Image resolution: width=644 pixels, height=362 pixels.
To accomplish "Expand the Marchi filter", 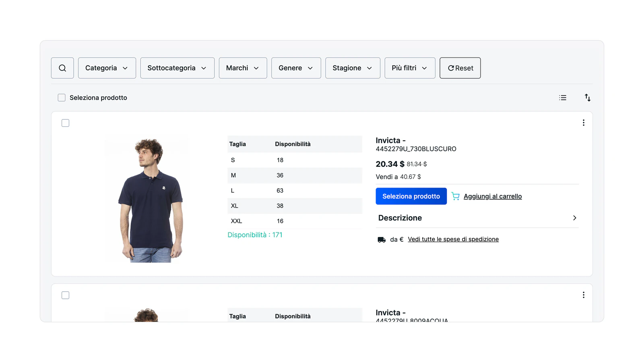I will (x=243, y=68).
